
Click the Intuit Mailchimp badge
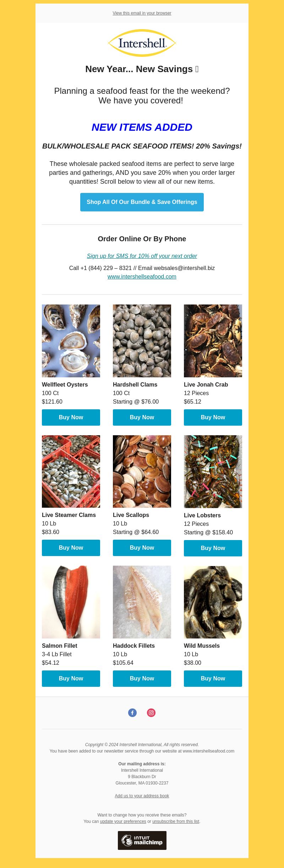point(142,840)
